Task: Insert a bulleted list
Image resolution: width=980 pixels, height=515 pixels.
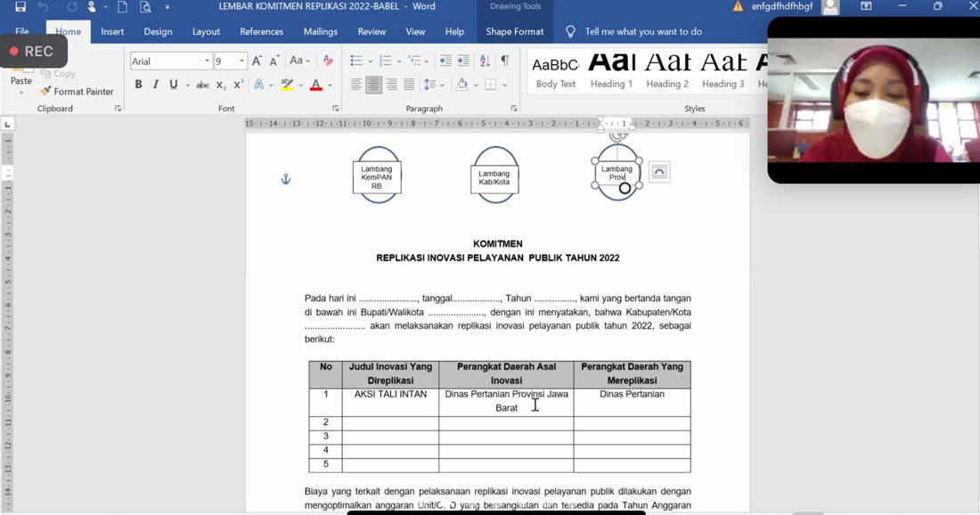Action: 356,61
